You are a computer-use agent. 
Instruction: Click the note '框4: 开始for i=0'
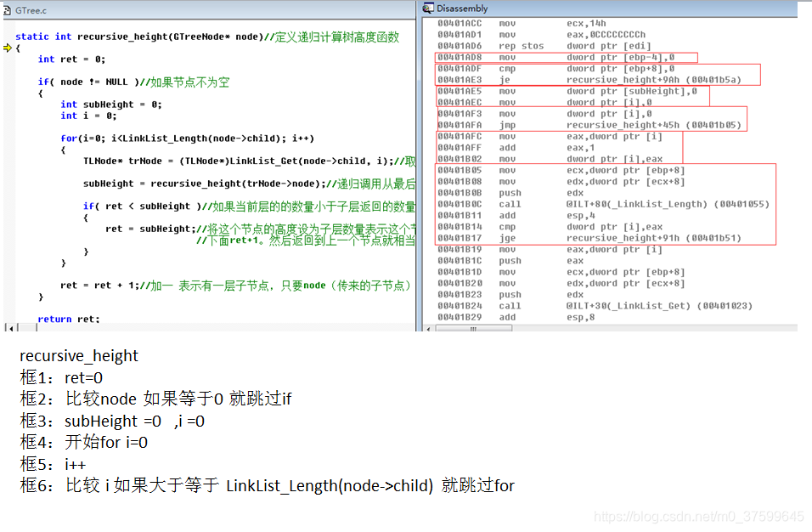(x=84, y=443)
